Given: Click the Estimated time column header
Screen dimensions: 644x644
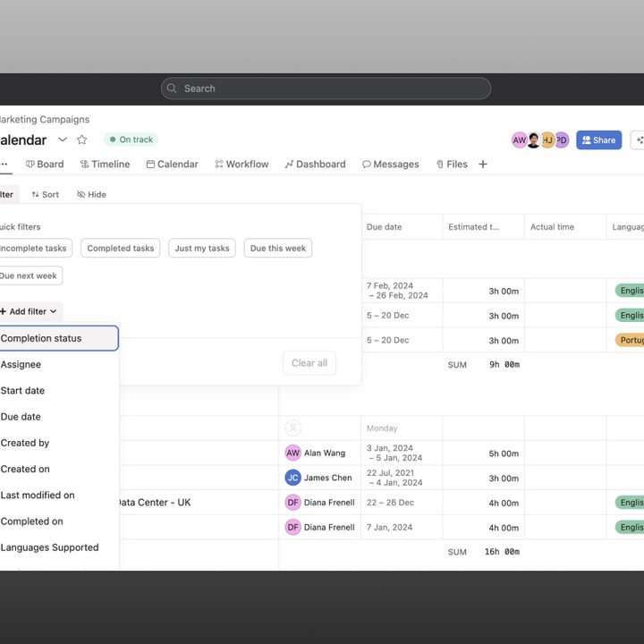Looking at the screenshot, I should pyautogui.click(x=484, y=226).
